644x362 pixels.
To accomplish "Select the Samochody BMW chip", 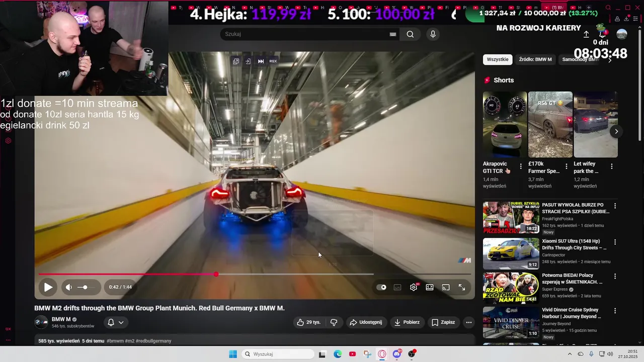I will click(580, 59).
